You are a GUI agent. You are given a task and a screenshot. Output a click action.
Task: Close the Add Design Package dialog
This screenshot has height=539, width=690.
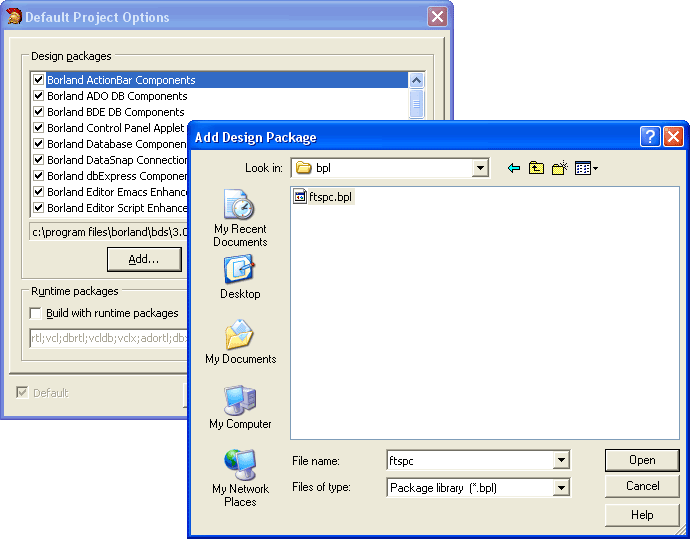tap(673, 137)
